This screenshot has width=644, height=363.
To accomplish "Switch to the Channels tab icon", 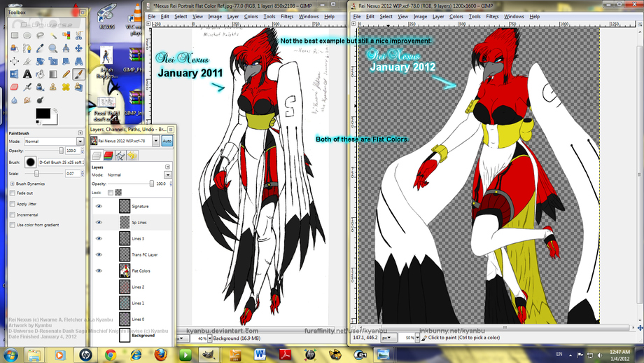I will [108, 156].
